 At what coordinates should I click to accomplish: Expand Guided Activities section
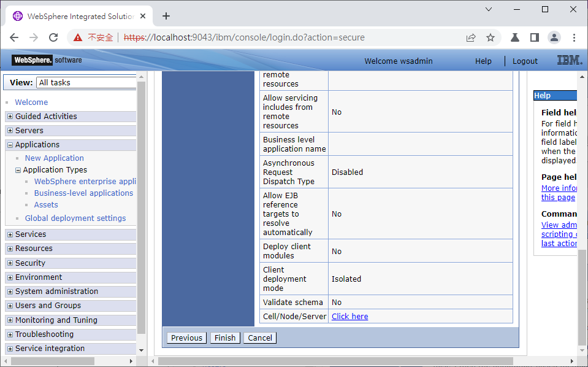pyautogui.click(x=10, y=117)
